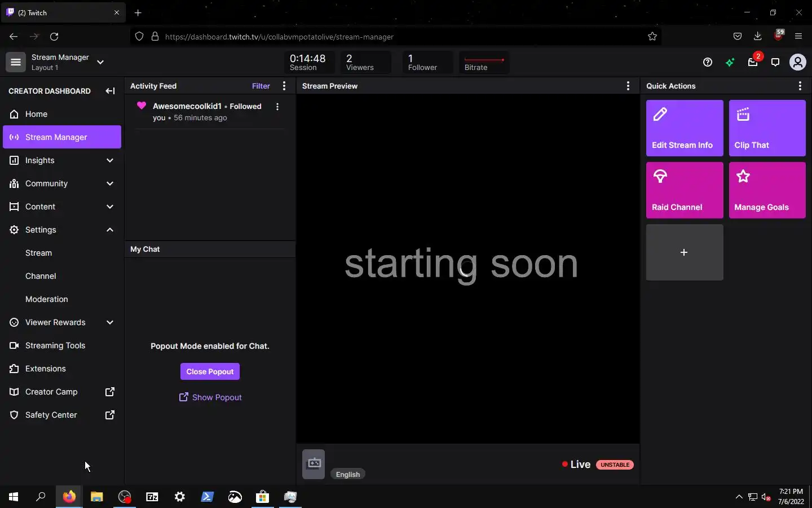This screenshot has height=508, width=812.
Task: Open the user profile avatar menu
Action: click(798, 62)
